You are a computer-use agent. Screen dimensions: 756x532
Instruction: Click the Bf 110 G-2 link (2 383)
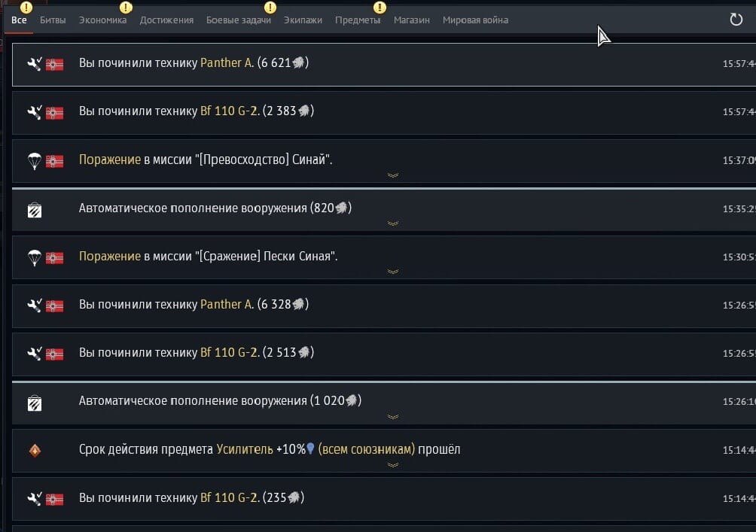tap(230, 111)
